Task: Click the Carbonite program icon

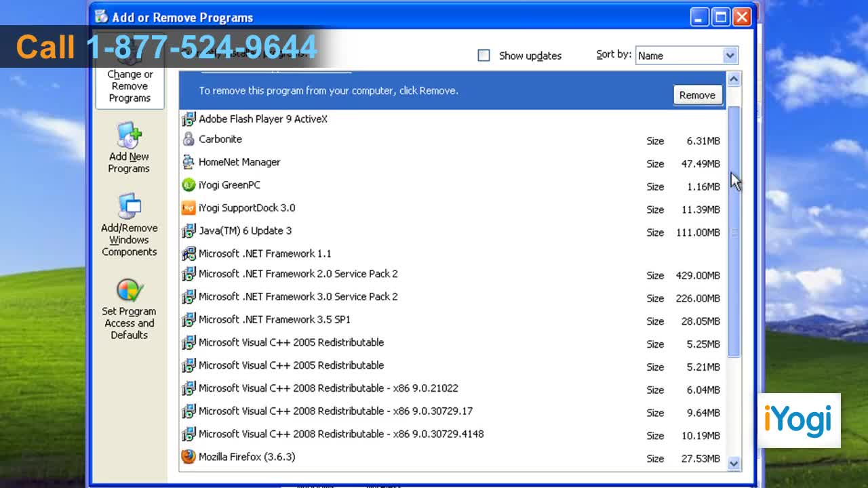Action: click(189, 140)
